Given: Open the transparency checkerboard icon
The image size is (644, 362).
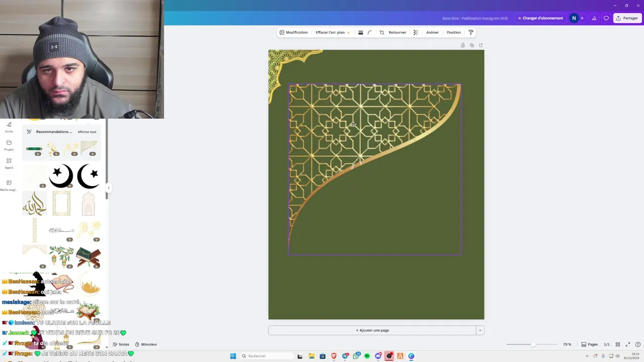Looking at the screenshot, I should click(416, 32).
